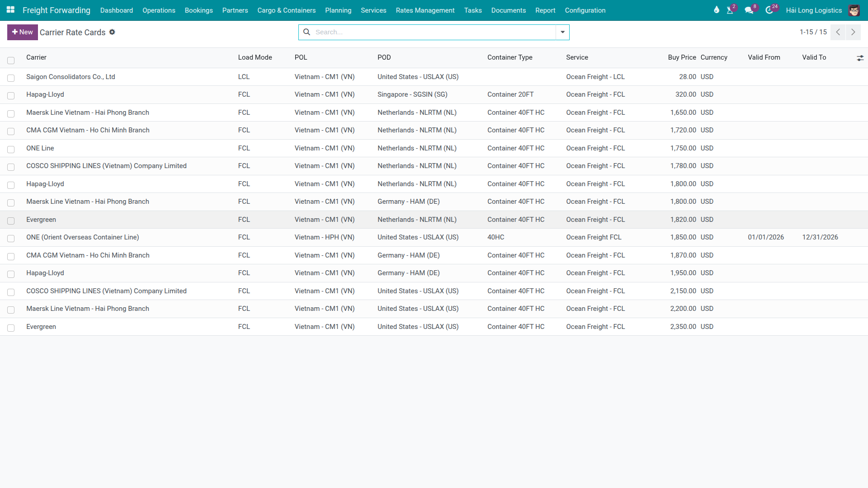
Task: Sort by the Buy Price column header
Action: pyautogui.click(x=682, y=57)
